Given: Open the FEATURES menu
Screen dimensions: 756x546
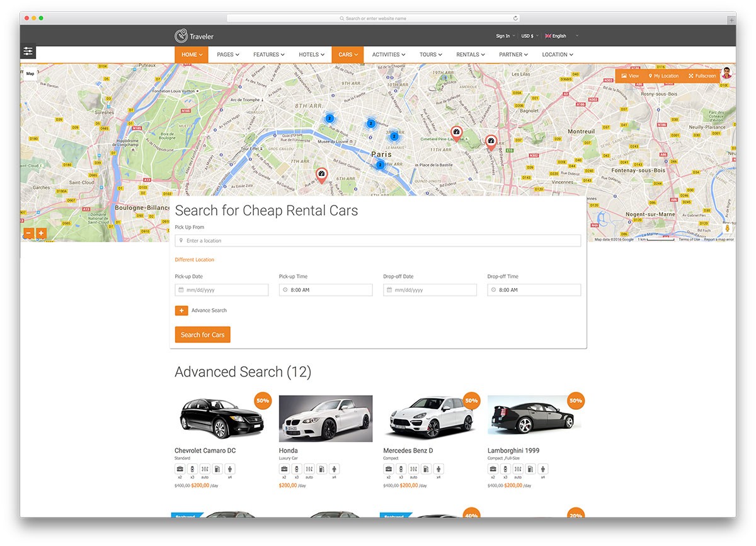Looking at the screenshot, I should point(269,55).
